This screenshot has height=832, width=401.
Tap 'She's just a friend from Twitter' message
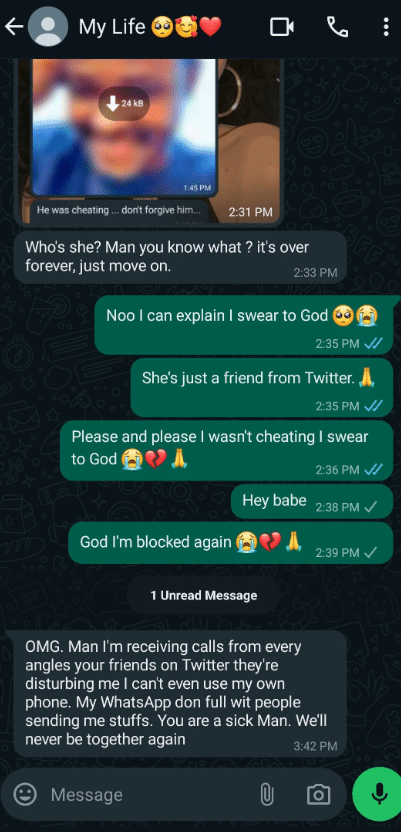[261, 387]
